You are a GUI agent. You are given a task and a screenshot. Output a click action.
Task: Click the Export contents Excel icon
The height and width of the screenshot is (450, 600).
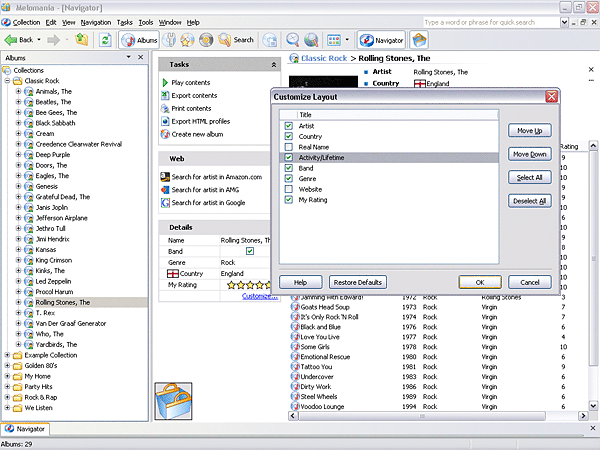(x=165, y=96)
